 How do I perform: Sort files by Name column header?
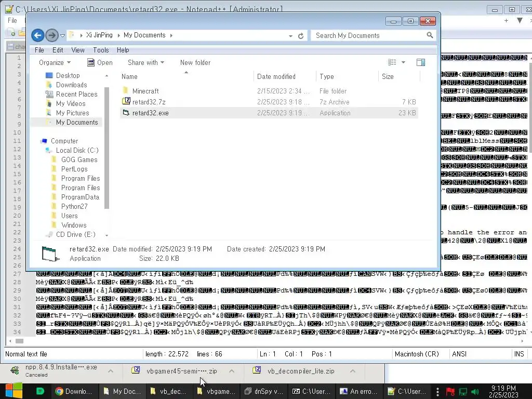129,77
